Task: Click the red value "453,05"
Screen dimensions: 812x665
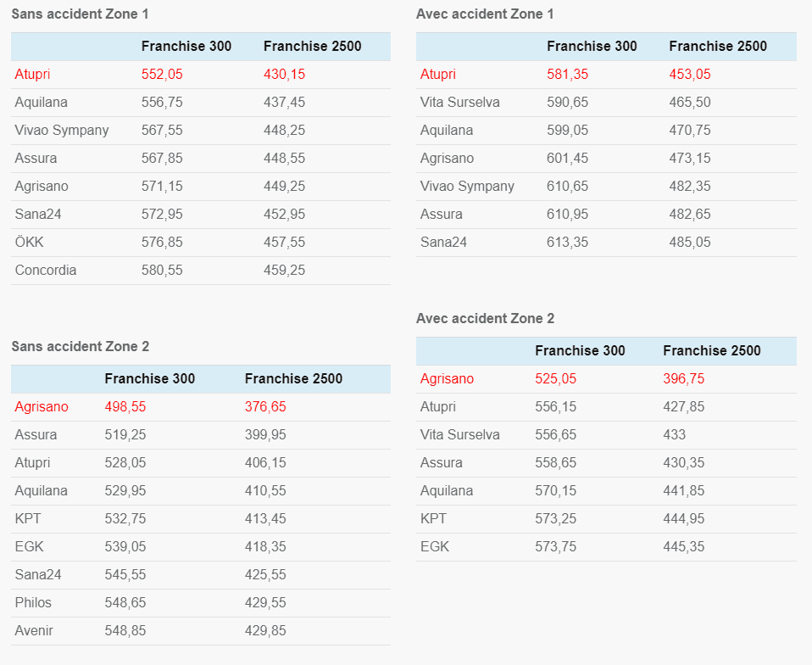Action: (x=690, y=74)
